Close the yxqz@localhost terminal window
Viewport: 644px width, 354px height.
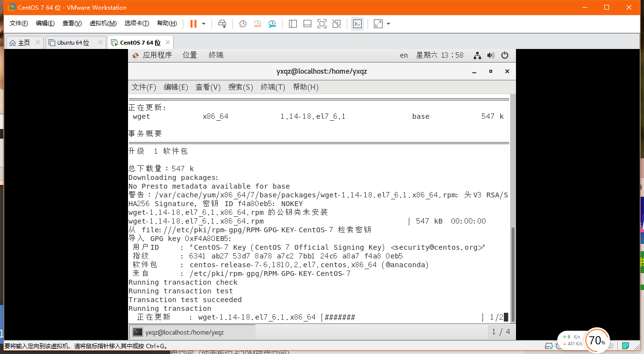507,71
